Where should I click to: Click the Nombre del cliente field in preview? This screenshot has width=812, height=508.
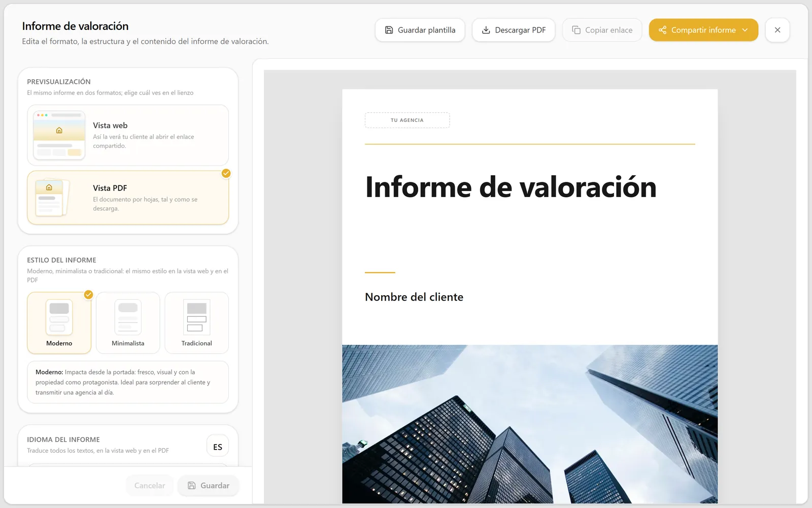(x=414, y=297)
